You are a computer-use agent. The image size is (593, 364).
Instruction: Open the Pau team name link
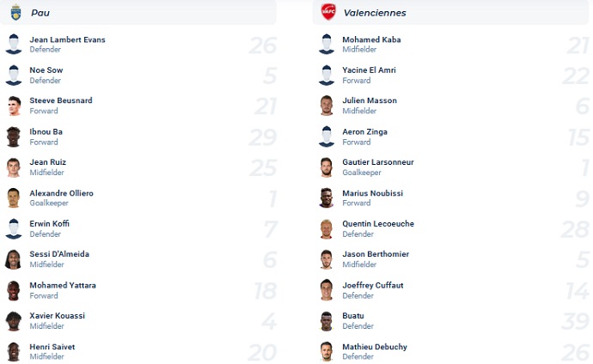(40, 13)
